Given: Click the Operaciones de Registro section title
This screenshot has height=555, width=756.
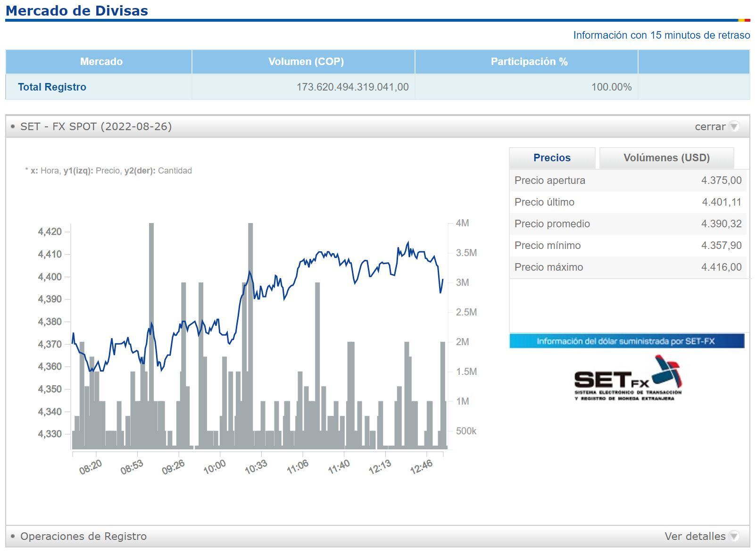Looking at the screenshot, I should 83,536.
